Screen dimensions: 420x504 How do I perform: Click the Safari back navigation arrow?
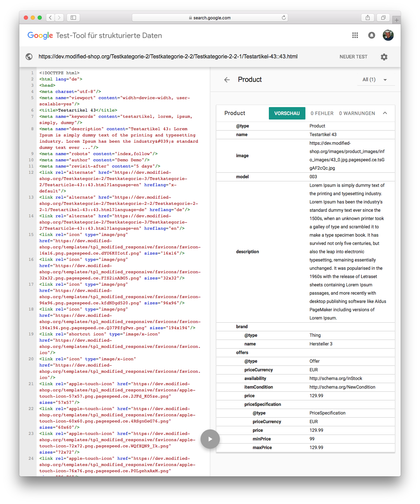[50, 18]
